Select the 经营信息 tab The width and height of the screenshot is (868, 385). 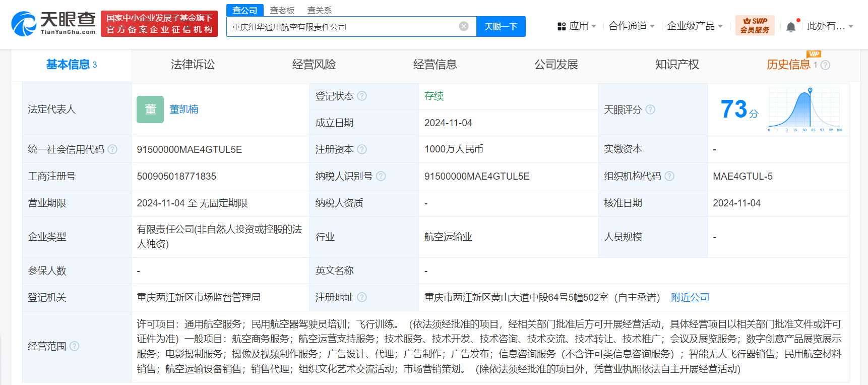[x=435, y=65]
